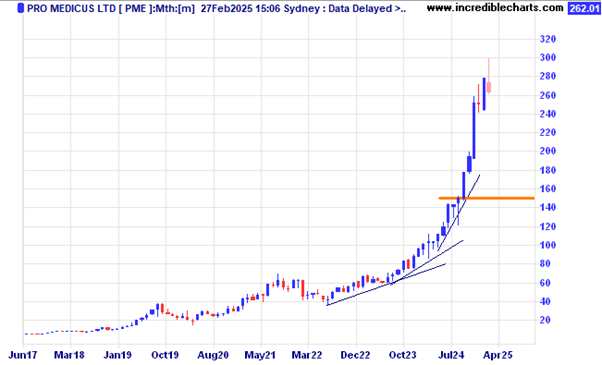The height and width of the screenshot is (365, 602).
Task: Click the Mar18 date axis label
Action: click(69, 355)
